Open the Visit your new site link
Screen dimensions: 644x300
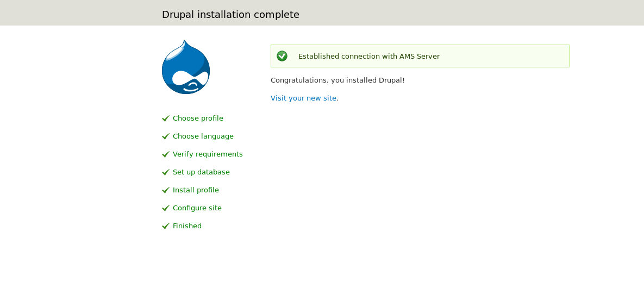[303, 98]
